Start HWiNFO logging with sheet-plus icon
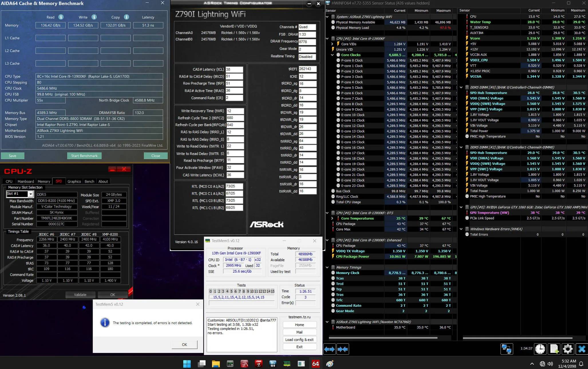The image size is (588, 369). pyautogui.click(x=554, y=349)
